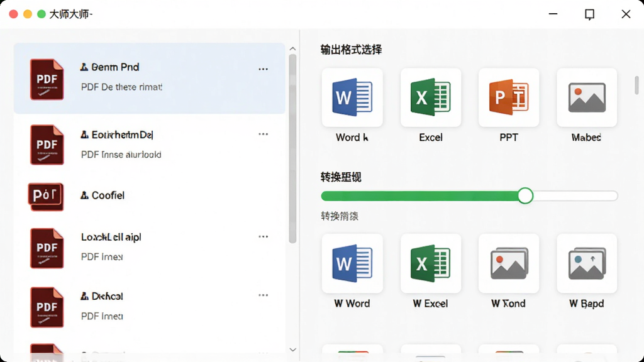
Task: Click the yellow minimize dot
Action: tap(28, 14)
